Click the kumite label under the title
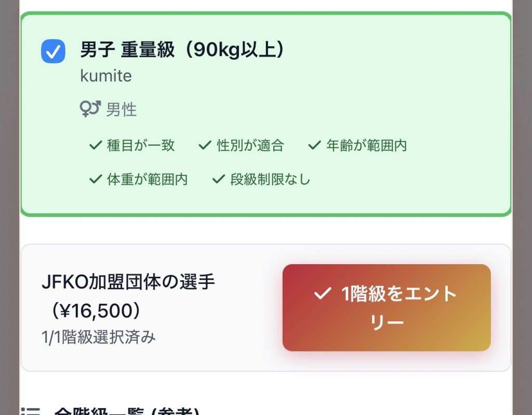Screen dimensions: 532x415 [106, 76]
